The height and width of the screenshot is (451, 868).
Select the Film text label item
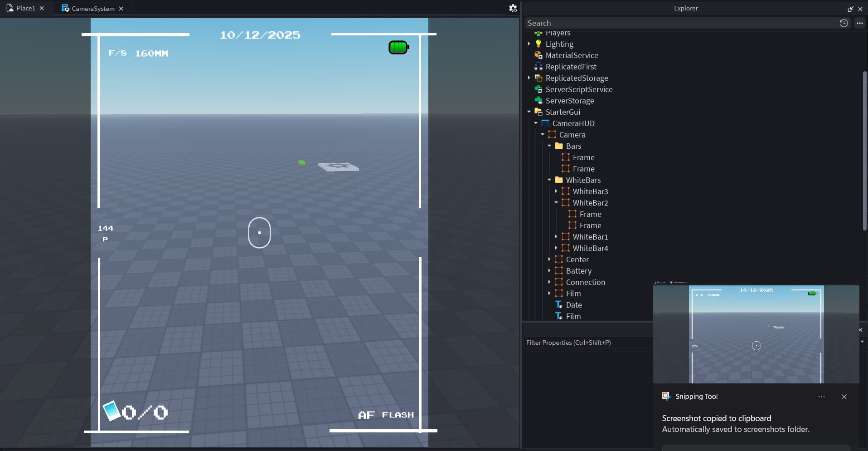click(573, 316)
